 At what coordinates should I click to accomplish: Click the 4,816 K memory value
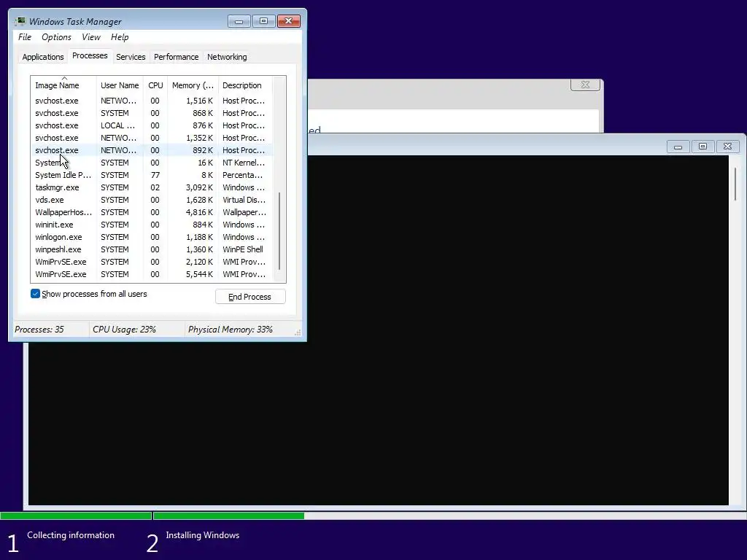click(199, 212)
